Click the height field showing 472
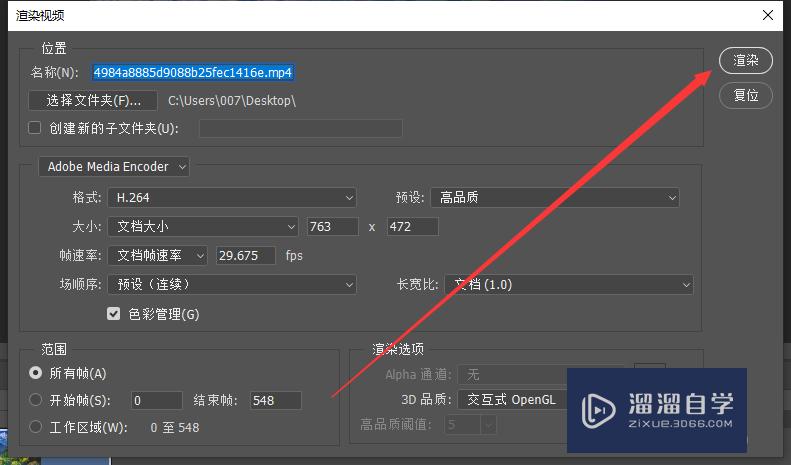The height and width of the screenshot is (465, 791). 412,226
